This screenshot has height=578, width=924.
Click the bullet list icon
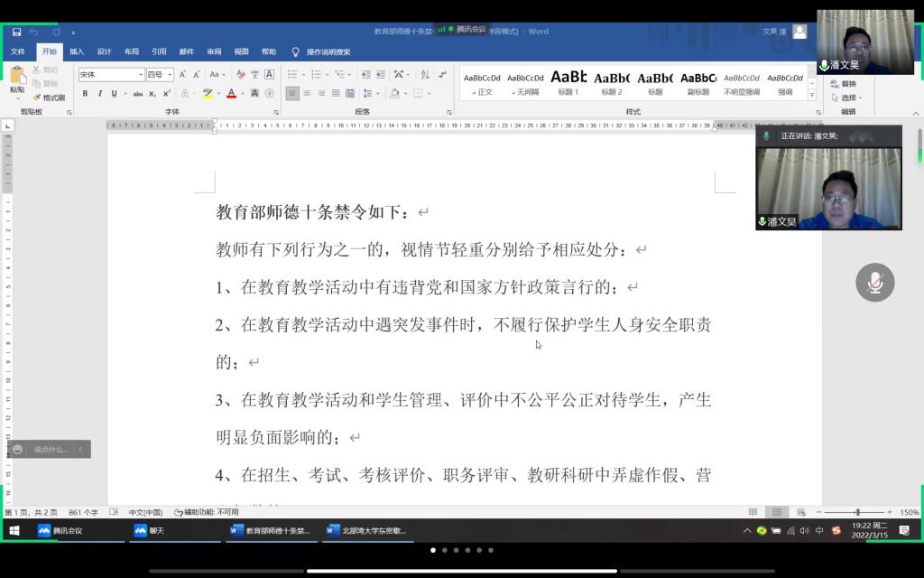pyautogui.click(x=291, y=75)
